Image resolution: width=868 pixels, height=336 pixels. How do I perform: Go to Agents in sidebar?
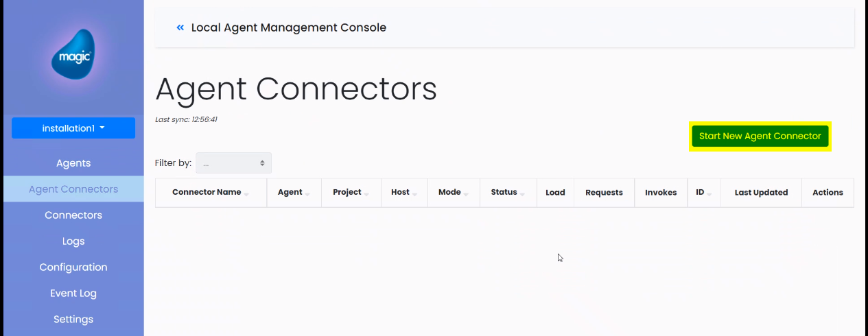(x=73, y=163)
